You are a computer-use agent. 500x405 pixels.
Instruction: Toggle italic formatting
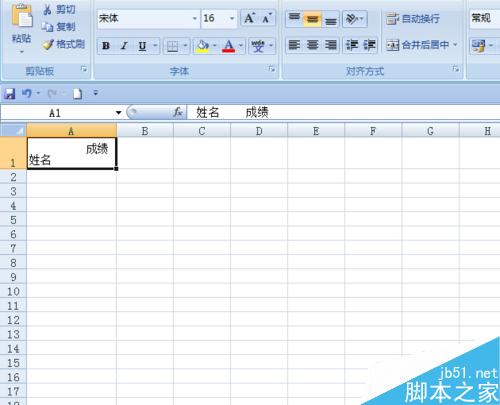click(124, 46)
